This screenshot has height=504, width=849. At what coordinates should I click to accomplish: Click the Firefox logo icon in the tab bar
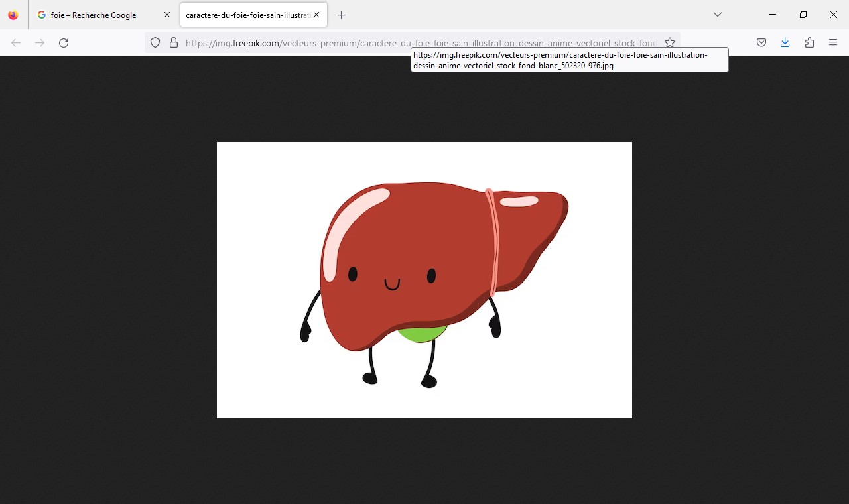(13, 15)
